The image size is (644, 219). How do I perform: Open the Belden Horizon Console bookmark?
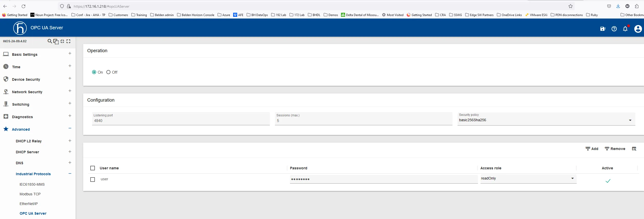196,15
